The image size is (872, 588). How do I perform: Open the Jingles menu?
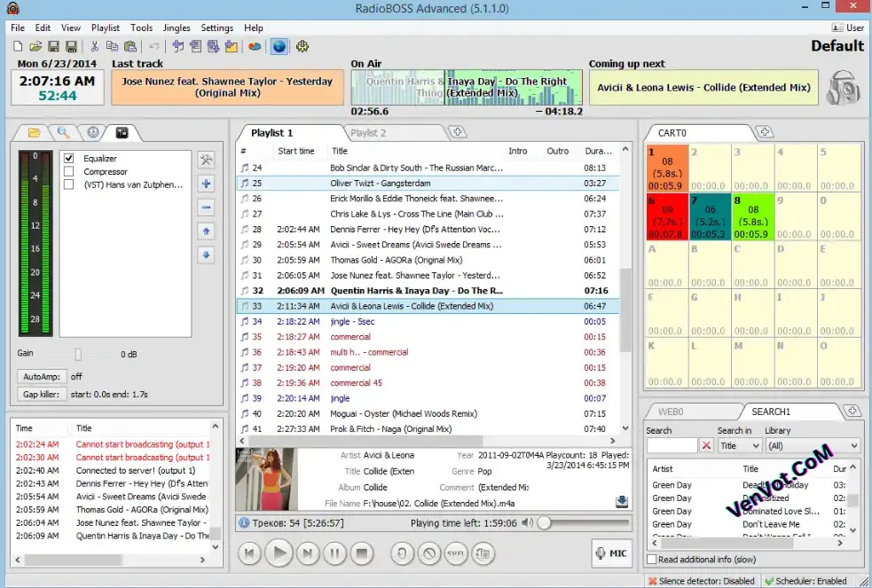click(x=177, y=27)
